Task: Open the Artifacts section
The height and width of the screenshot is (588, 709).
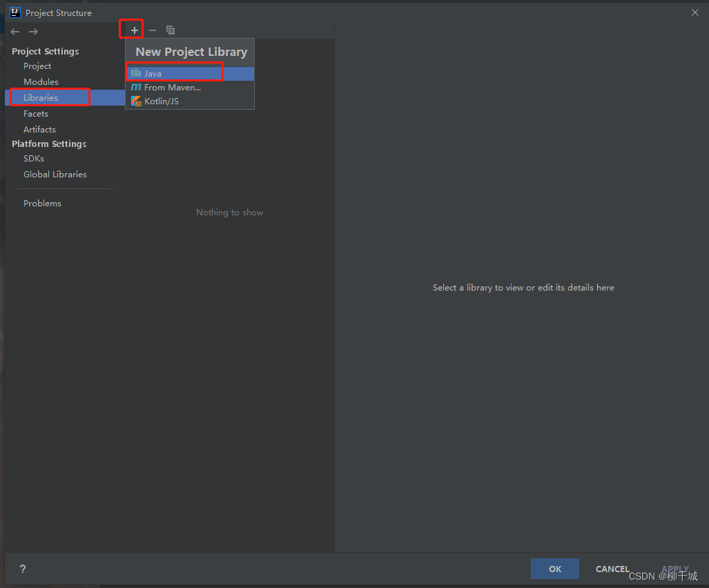Action: click(39, 129)
